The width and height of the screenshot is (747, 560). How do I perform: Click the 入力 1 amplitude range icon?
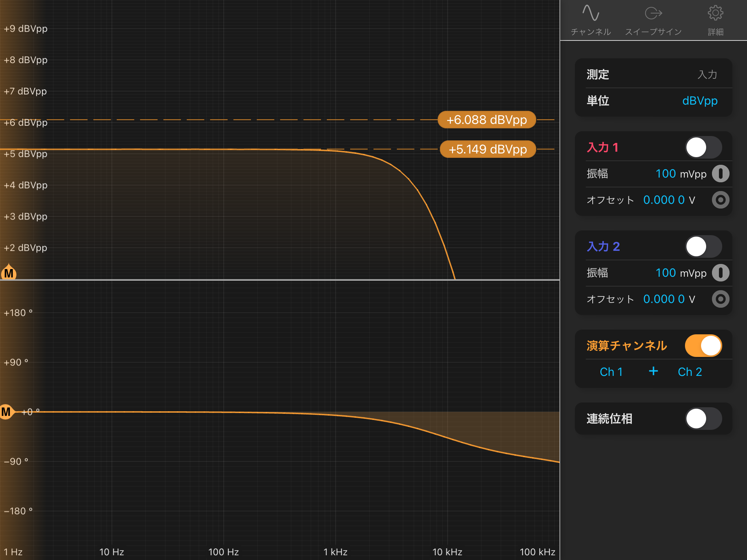point(720,174)
